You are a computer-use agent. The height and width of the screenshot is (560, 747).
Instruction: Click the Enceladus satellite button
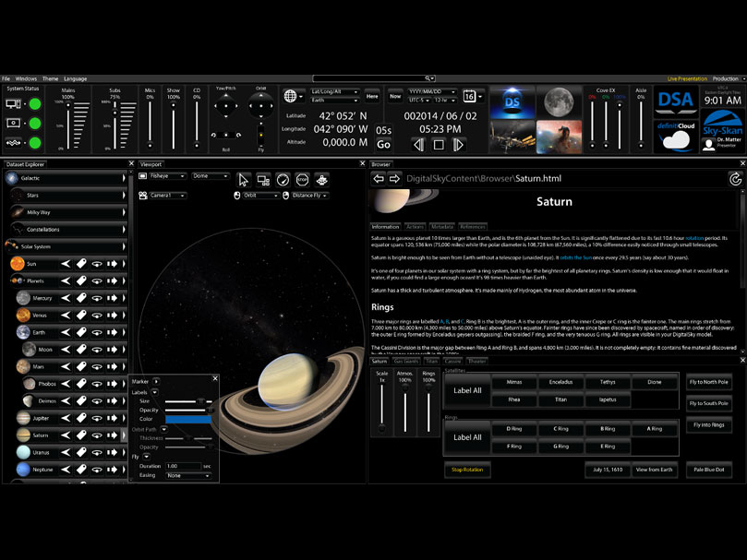[560, 381]
